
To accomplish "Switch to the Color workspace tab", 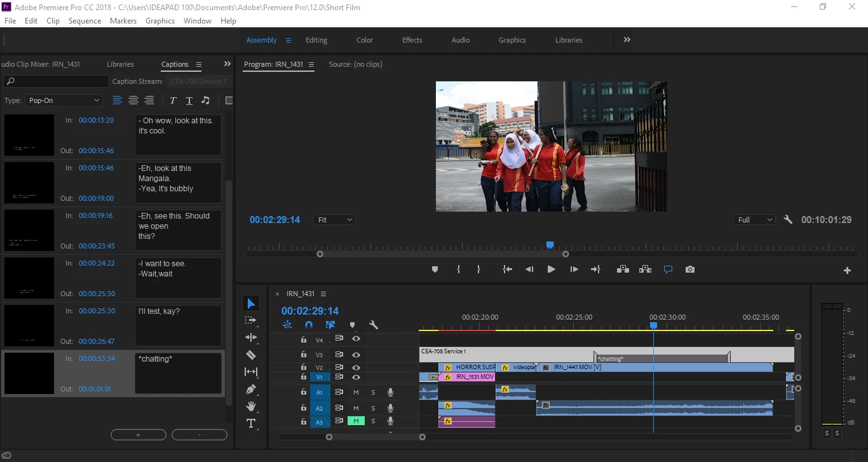I will 365,40.
